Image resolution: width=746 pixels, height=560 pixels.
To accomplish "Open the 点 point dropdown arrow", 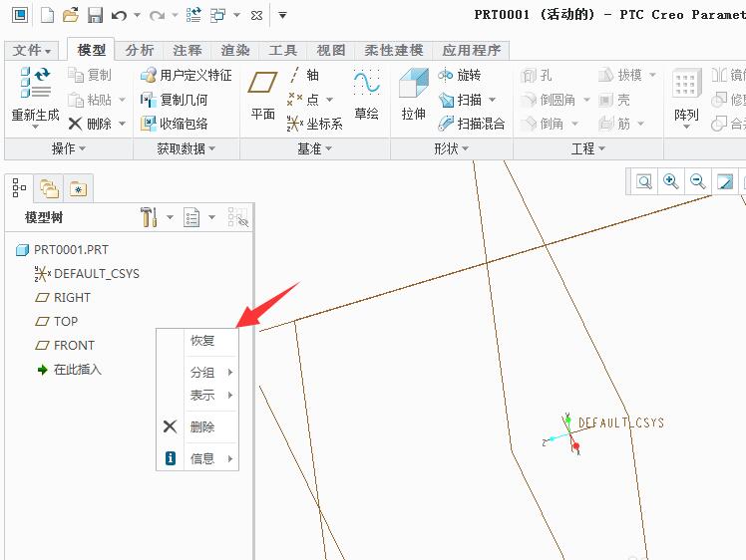I will 329,100.
